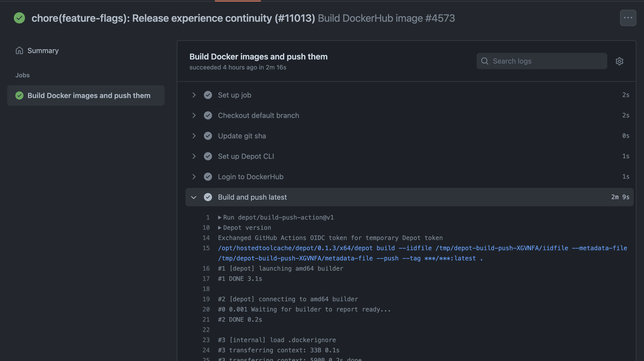Toggle the Login to DockerHub step

[x=193, y=176]
